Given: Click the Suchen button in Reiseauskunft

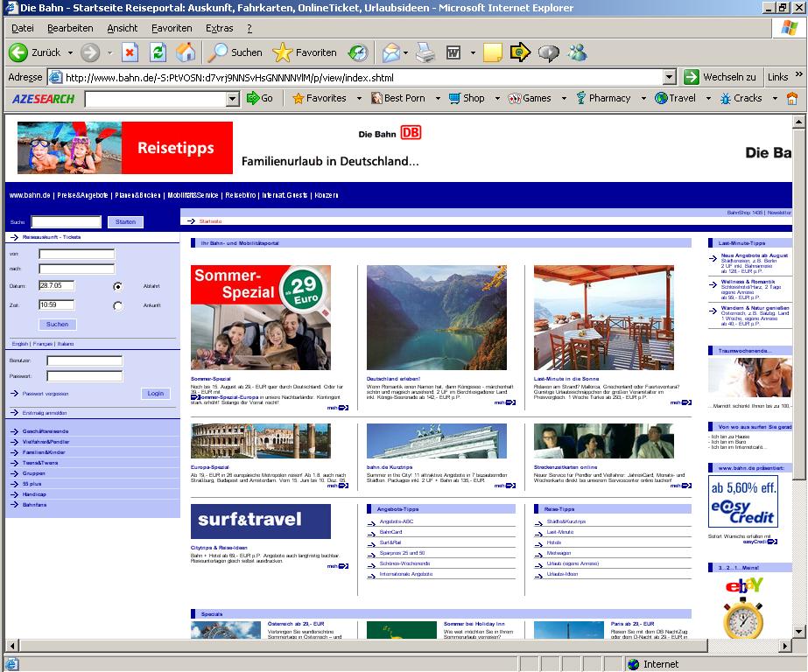Looking at the screenshot, I should 57,325.
